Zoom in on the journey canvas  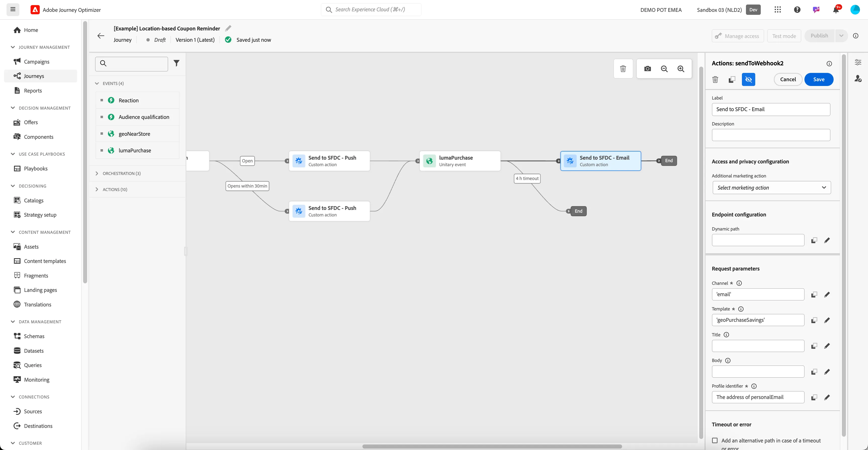coord(681,69)
